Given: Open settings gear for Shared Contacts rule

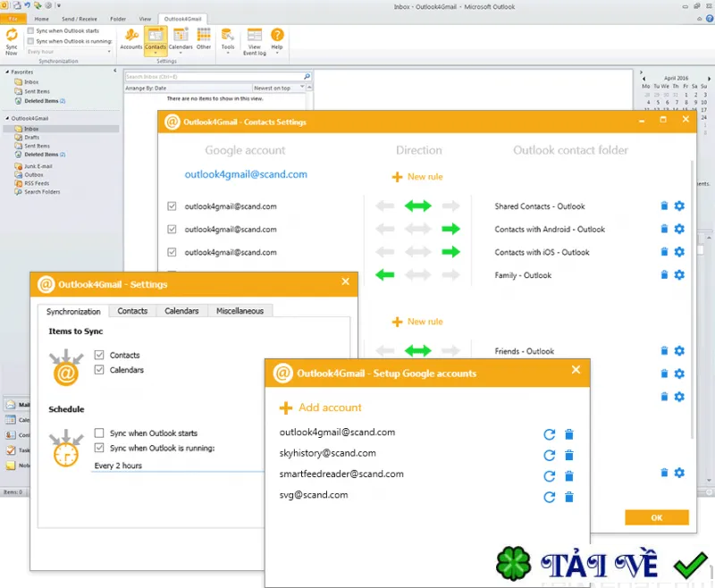Looking at the screenshot, I should coord(679,206).
